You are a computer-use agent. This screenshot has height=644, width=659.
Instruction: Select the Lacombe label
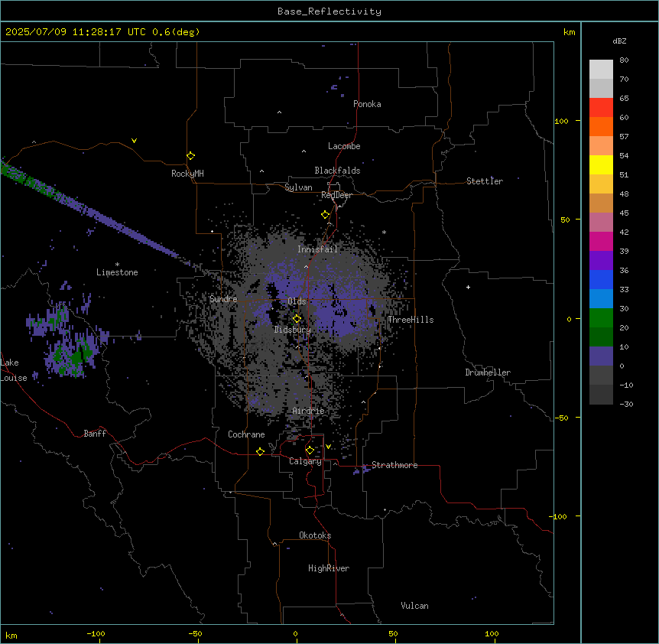pyautogui.click(x=344, y=146)
